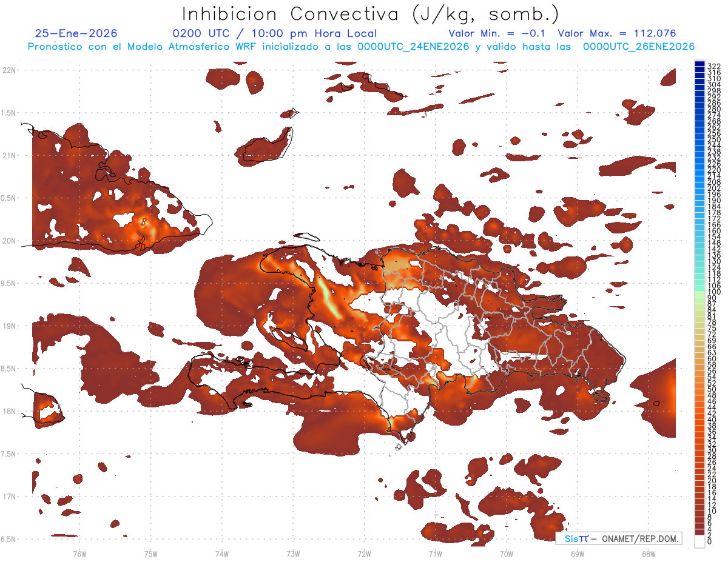
Task: Click the '71W' longitude label
Action: 435,554
